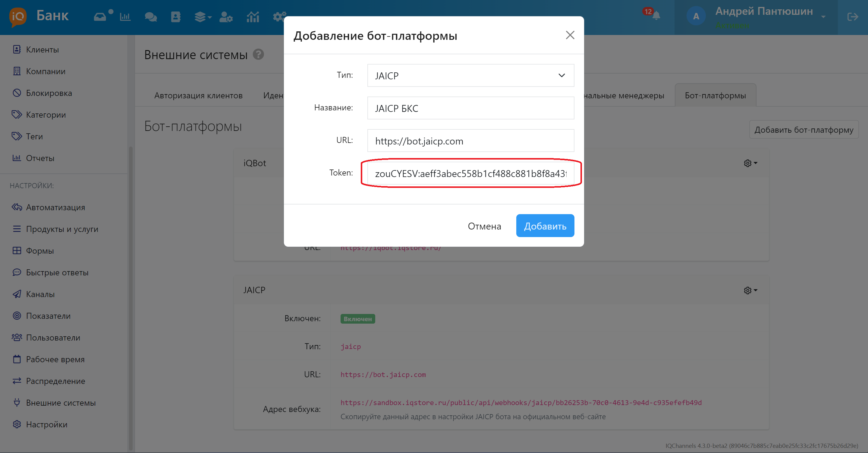Open Блокировка in the sidebar

(49, 93)
